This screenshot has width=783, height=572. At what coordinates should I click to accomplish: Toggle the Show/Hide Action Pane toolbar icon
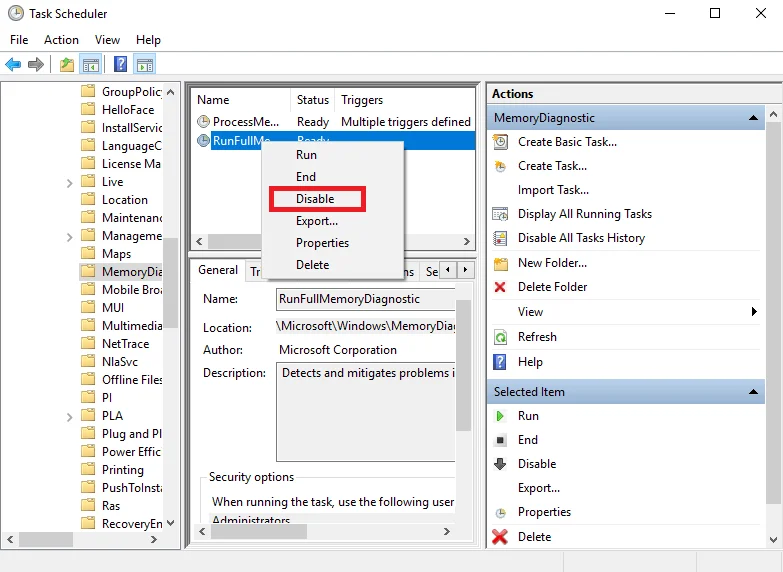pyautogui.click(x=145, y=64)
